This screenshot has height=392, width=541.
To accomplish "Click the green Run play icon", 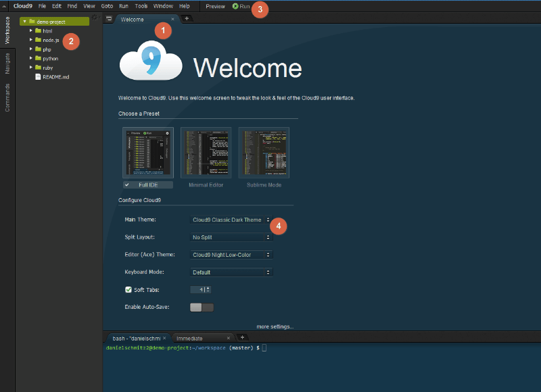I will 235,6.
